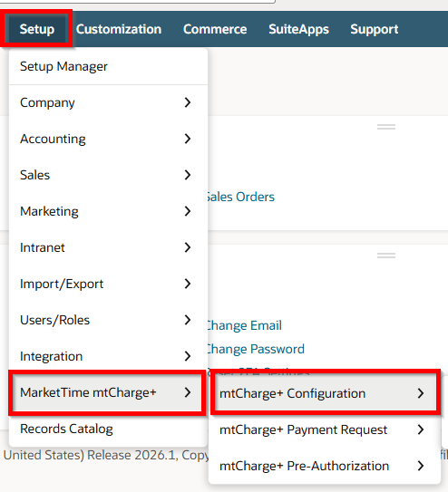
Task: Open the Support menu
Action: pyautogui.click(x=375, y=29)
